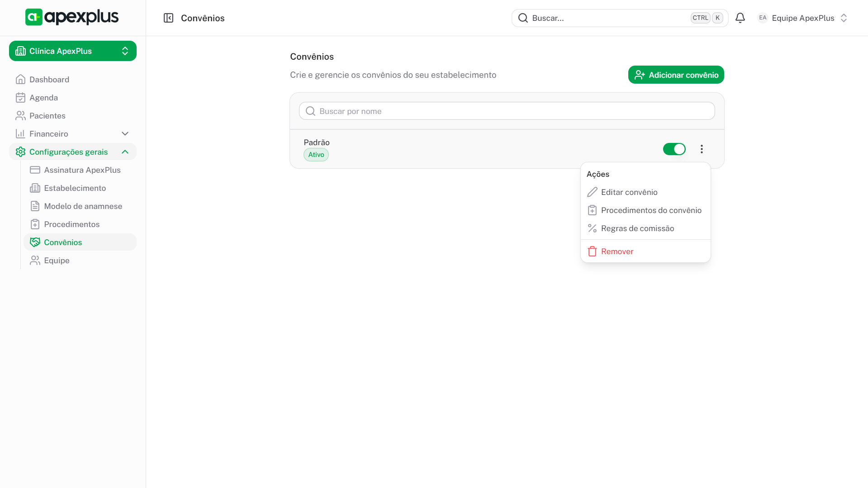Image resolution: width=868 pixels, height=488 pixels.
Task: Click the Adicionar convênio button
Action: click(x=676, y=75)
